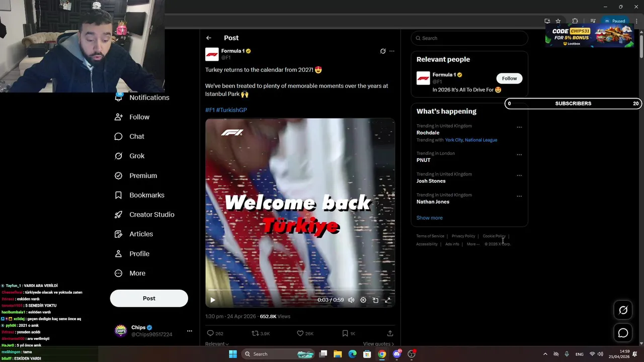Open Chat from the left sidebar
Image resolution: width=644 pixels, height=362 pixels.
tap(129, 137)
